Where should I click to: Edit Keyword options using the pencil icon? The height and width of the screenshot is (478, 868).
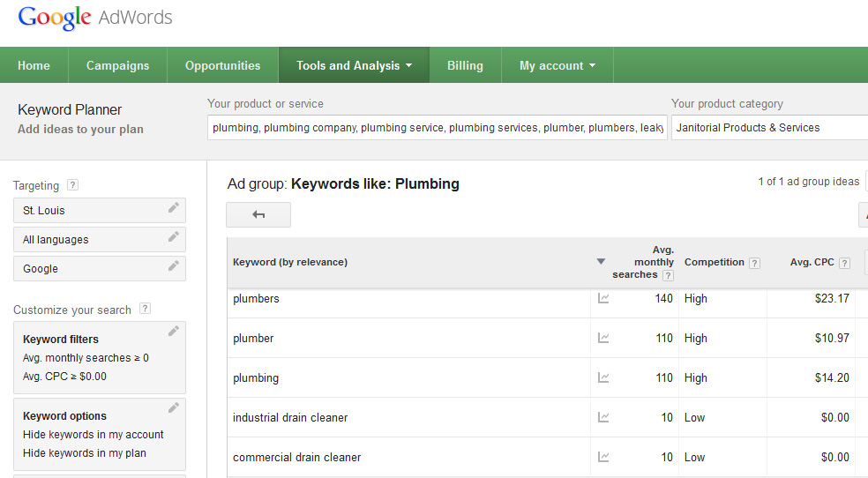point(174,408)
